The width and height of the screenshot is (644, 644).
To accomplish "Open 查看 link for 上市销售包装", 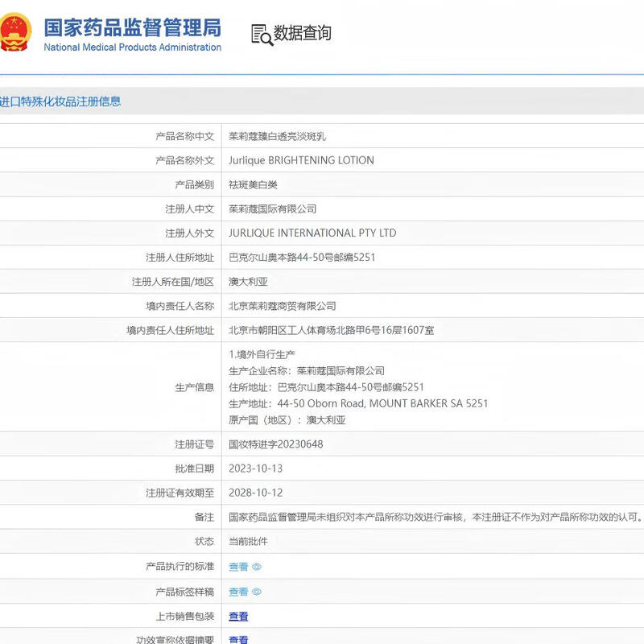I will 238,616.
